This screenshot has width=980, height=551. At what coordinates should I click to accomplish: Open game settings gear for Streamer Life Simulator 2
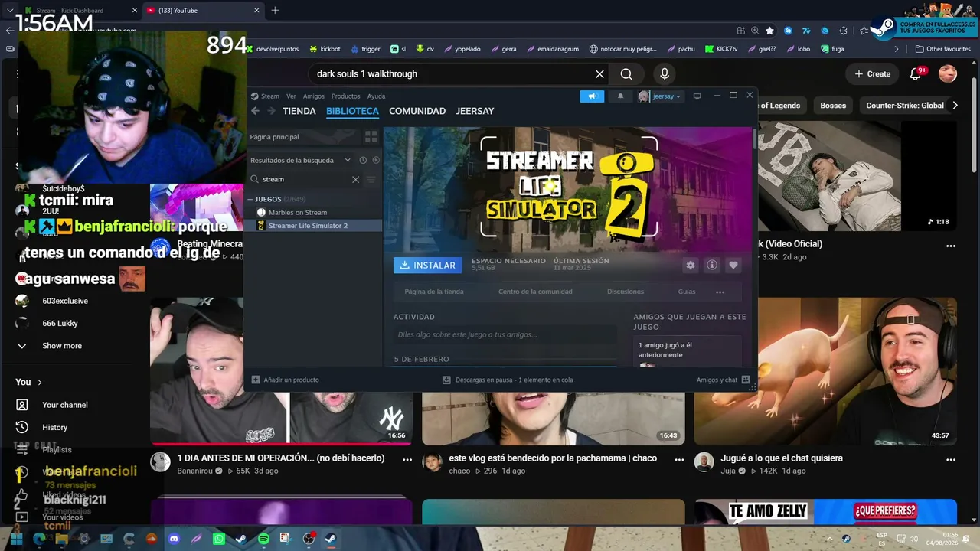pyautogui.click(x=691, y=265)
